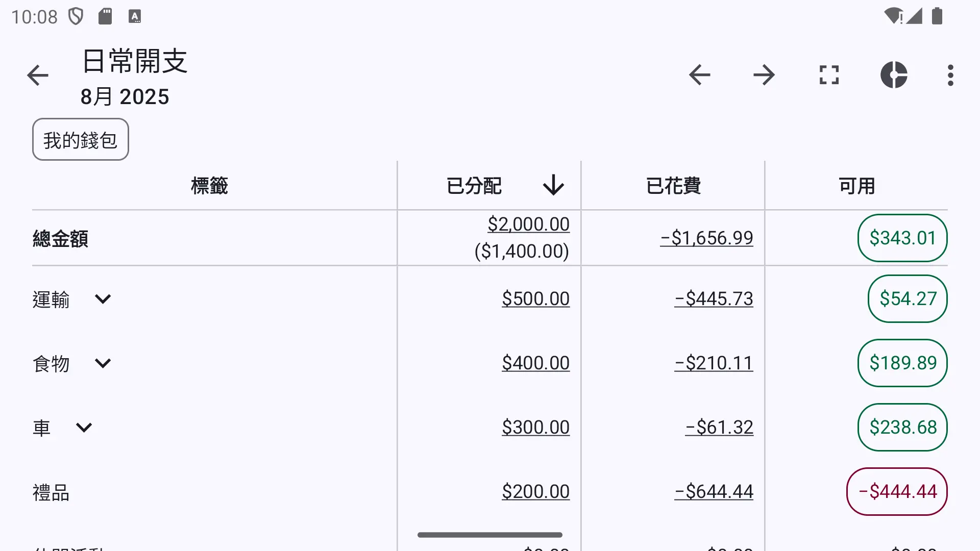Open the three-dot overflow menu

coord(950,75)
